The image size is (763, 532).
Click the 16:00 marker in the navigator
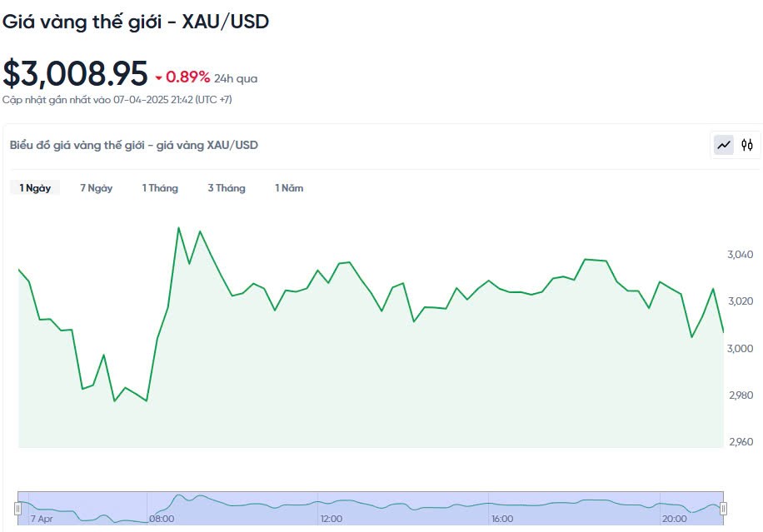pyautogui.click(x=502, y=519)
